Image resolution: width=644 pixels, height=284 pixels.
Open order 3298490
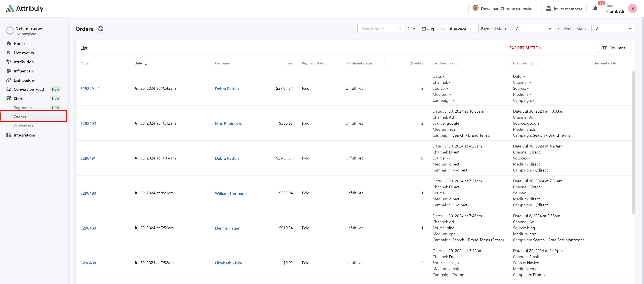point(88,193)
